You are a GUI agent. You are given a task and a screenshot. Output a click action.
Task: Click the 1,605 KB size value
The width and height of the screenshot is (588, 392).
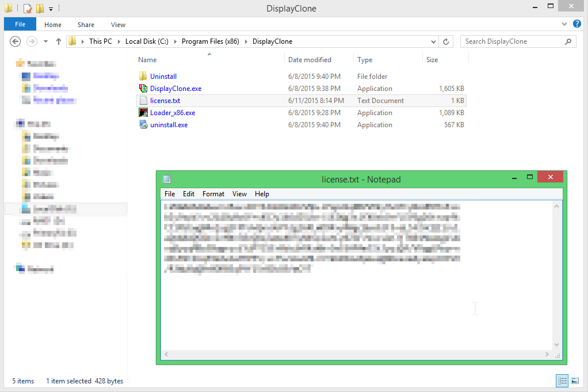pyautogui.click(x=452, y=89)
